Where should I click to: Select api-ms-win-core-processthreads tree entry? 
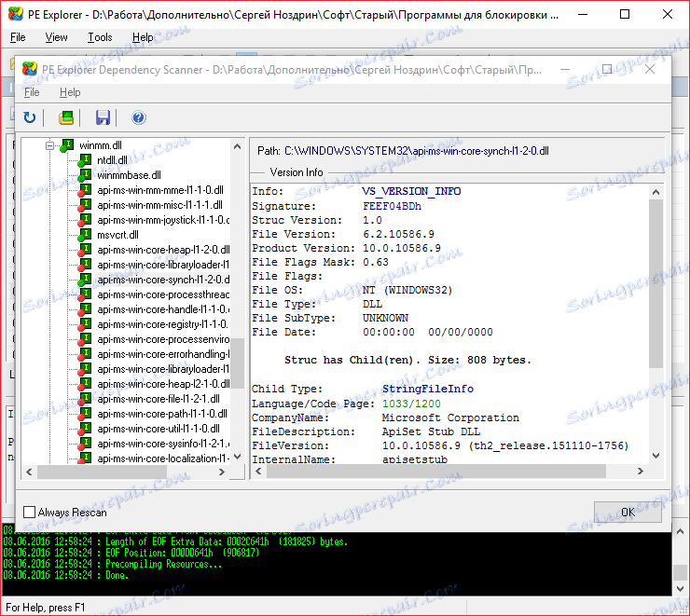(x=163, y=294)
